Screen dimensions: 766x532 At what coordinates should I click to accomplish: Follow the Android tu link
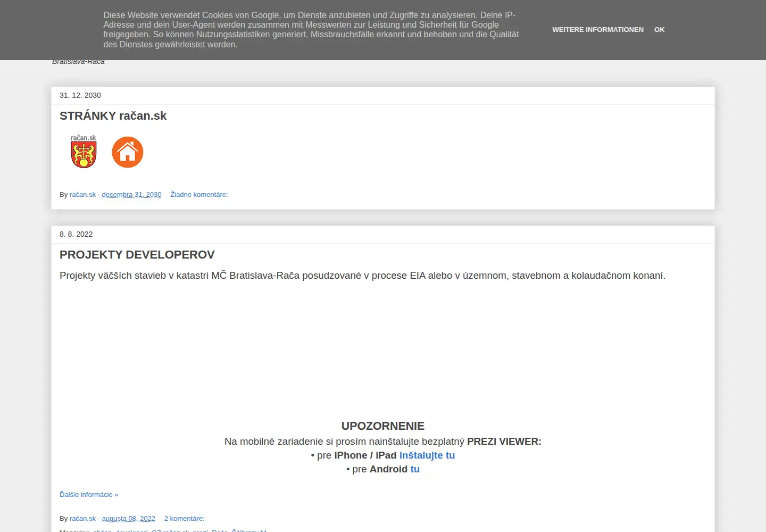pyautogui.click(x=415, y=469)
